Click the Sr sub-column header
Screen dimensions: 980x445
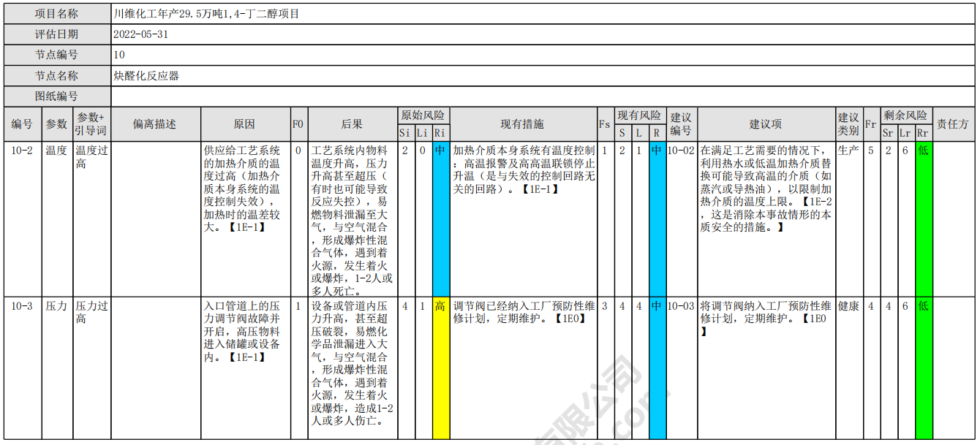tap(888, 133)
